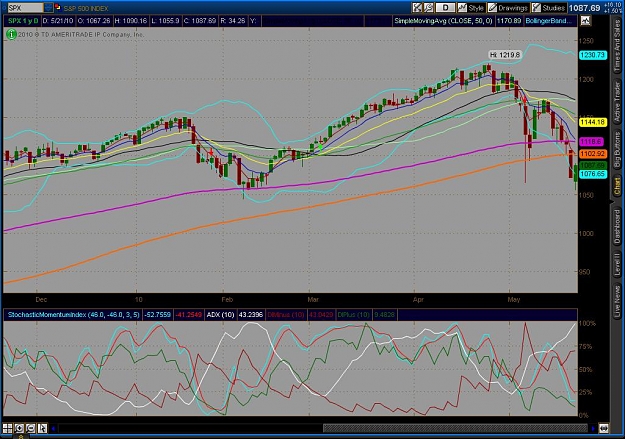Change the aggregation using the D timeframe button
The width and height of the screenshot is (625, 439).
(445, 8)
